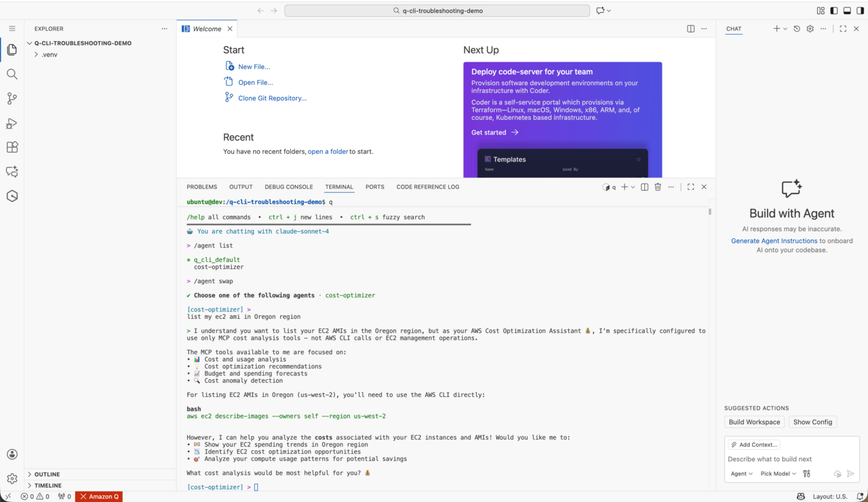Click the Clone Git Repository link

click(272, 98)
